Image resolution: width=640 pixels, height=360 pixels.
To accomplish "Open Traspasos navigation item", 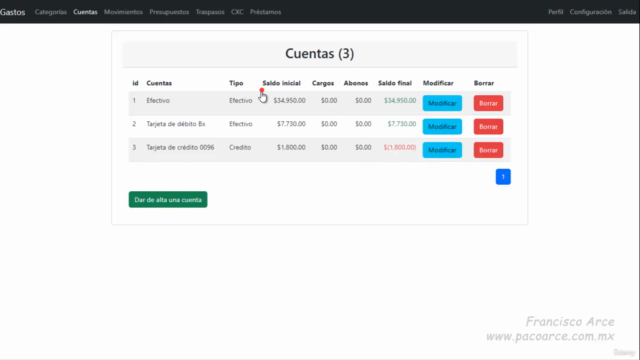I will point(210,12).
